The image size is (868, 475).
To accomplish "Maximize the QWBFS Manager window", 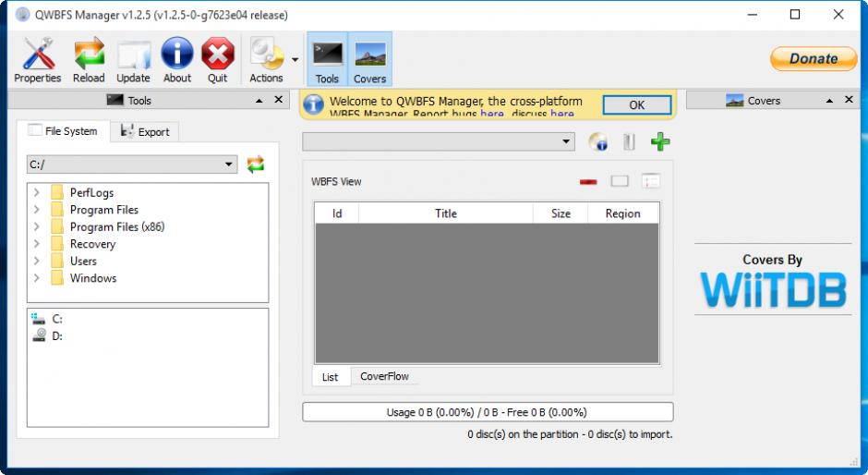I will [795, 15].
